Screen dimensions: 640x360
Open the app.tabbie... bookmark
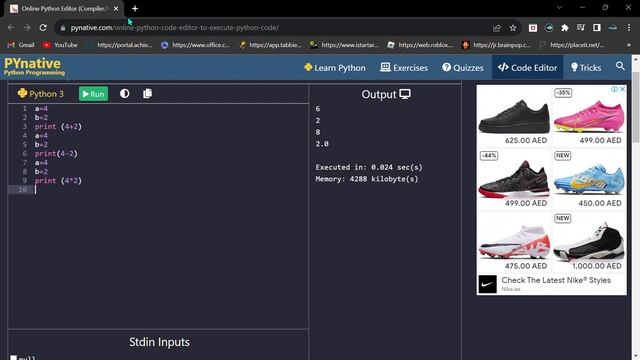pyautogui.click(x=270, y=45)
